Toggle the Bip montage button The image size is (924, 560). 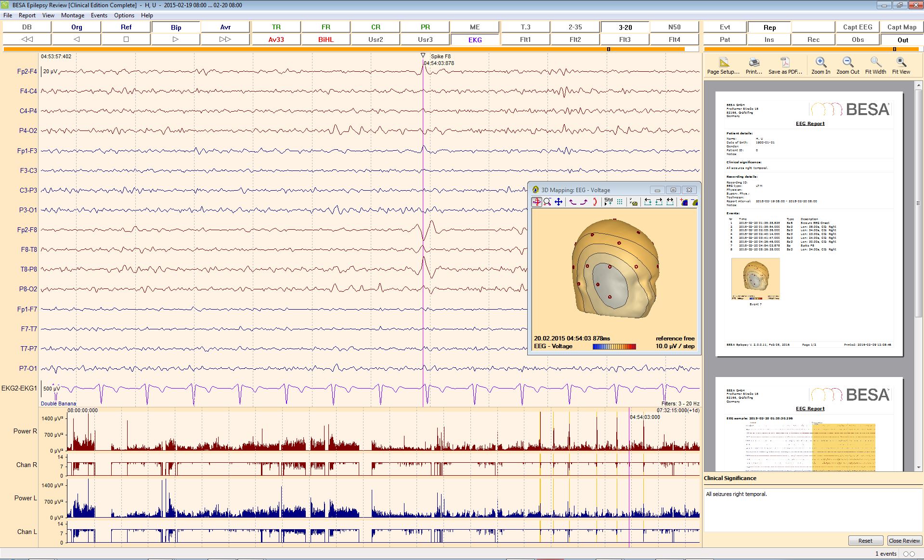pyautogui.click(x=175, y=27)
